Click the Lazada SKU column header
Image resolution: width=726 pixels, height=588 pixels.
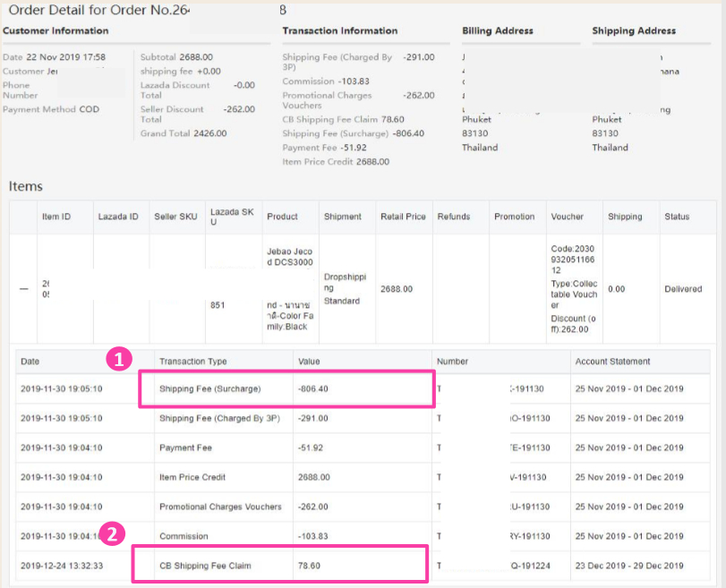[x=232, y=217]
